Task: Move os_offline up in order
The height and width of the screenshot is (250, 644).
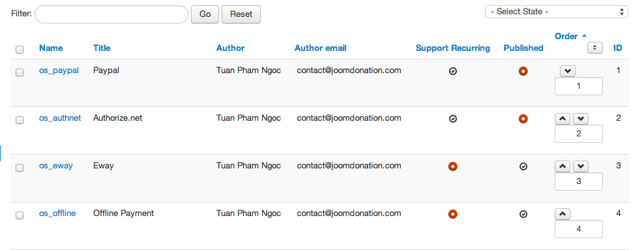Action: (563, 214)
